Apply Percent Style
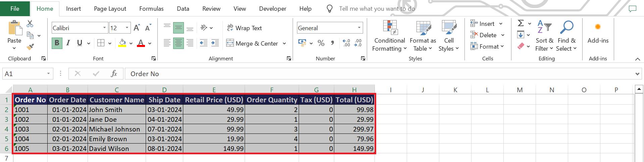The width and height of the screenshot is (644, 162). pos(321,43)
